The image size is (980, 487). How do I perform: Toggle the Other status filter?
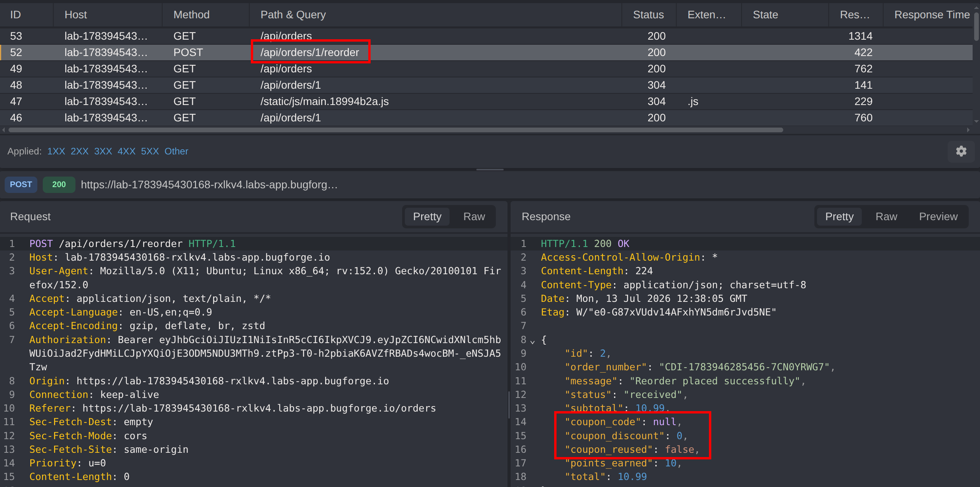(176, 151)
